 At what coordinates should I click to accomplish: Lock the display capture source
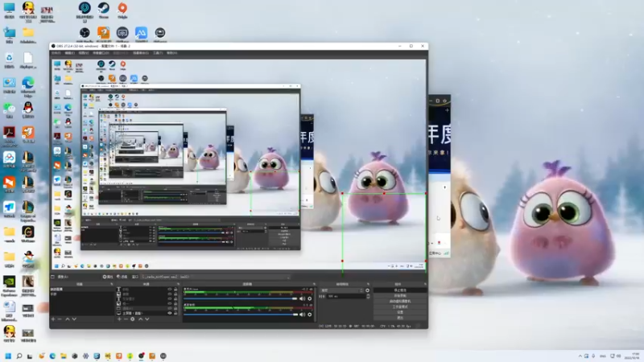tap(175, 313)
